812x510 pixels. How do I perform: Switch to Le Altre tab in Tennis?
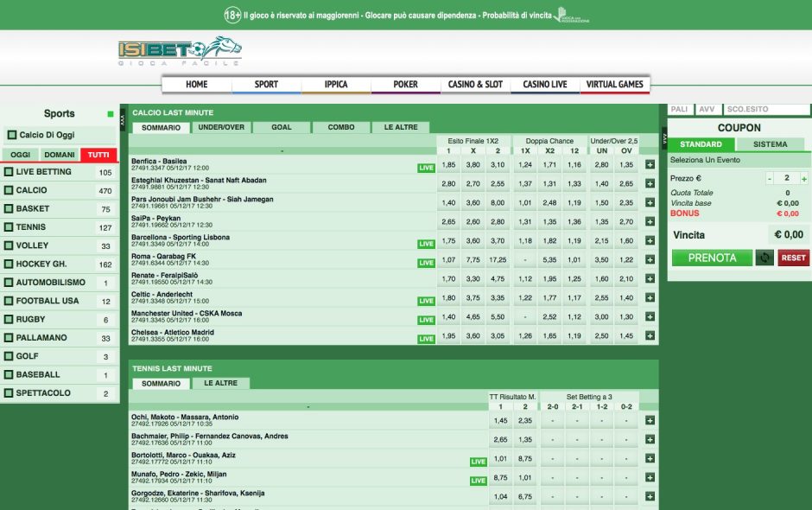220,383
